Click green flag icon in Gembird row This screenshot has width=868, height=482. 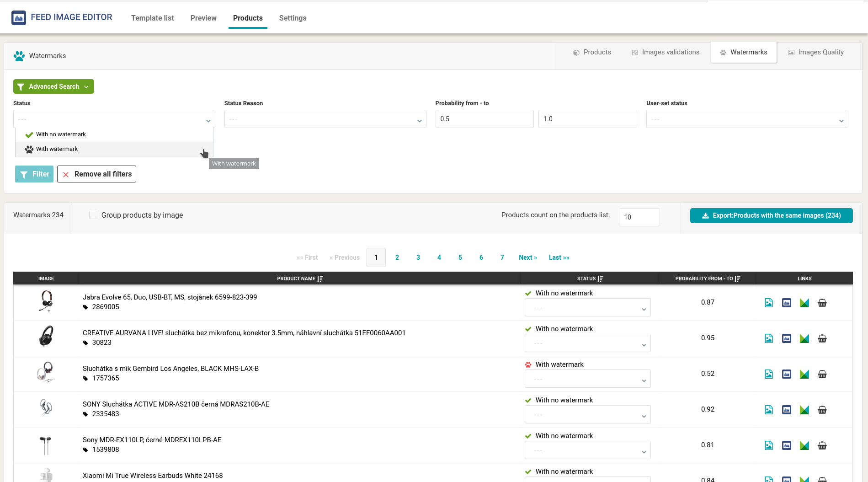point(804,374)
